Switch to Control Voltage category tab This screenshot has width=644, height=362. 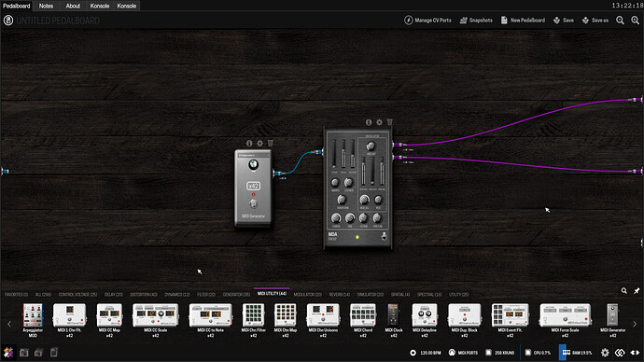click(x=77, y=294)
